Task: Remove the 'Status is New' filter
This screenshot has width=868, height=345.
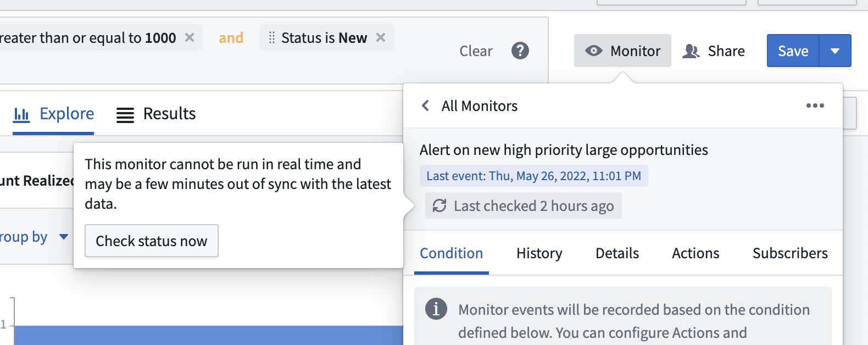Action: click(381, 37)
